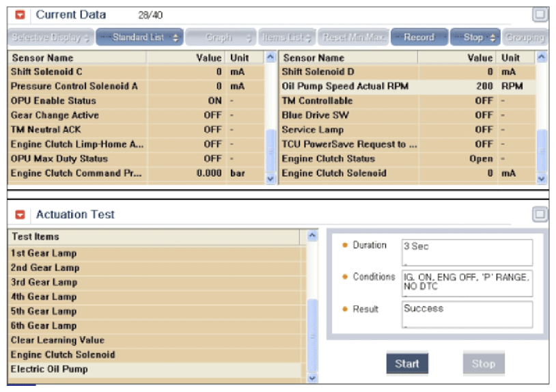Screen dimensions: 556x392
Task: Click the toolbar Stop button
Action: click(475, 37)
